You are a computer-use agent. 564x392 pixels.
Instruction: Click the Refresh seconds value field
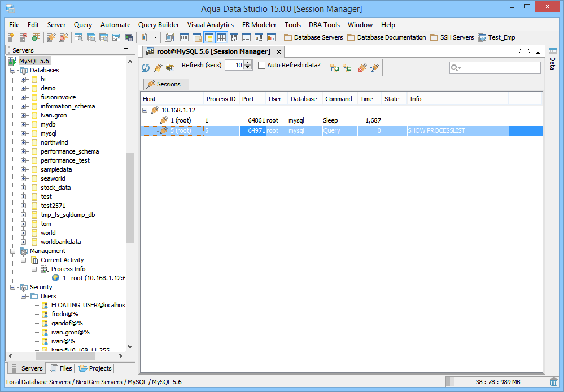tap(234, 65)
